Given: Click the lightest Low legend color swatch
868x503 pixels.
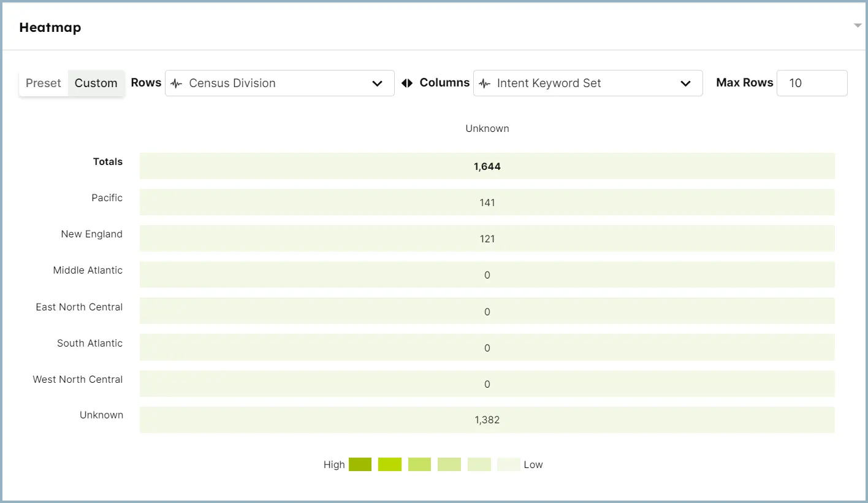Looking at the screenshot, I should click(x=508, y=464).
